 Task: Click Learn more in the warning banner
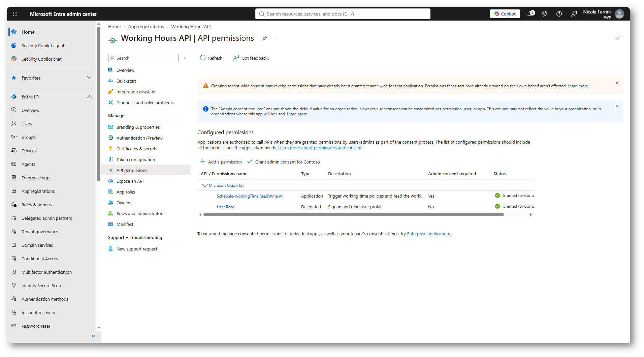tap(578, 86)
